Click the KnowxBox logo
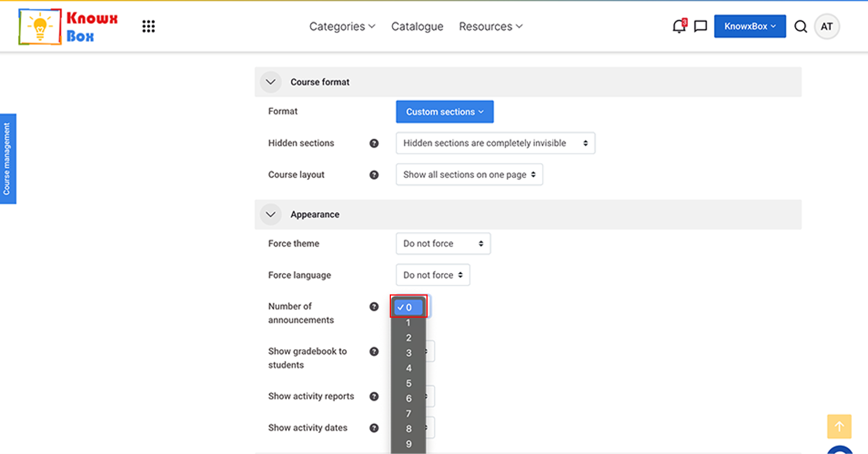Screen dimensions: 868x454 point(68,27)
